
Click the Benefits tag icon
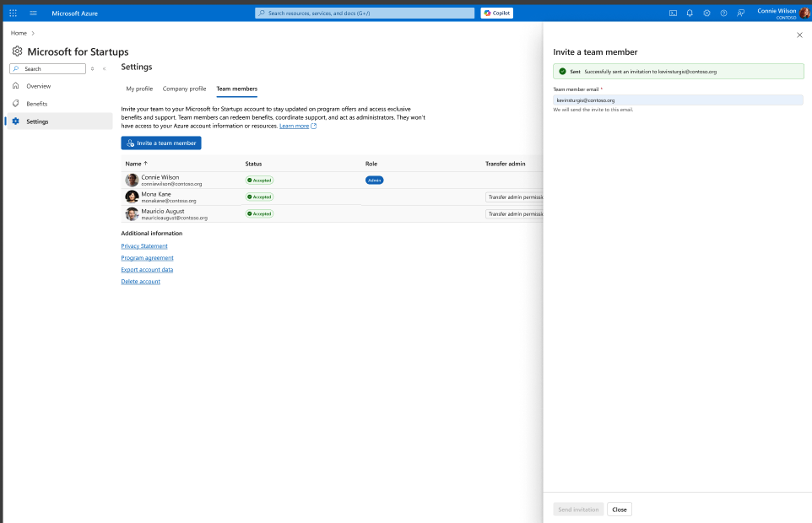coord(15,103)
